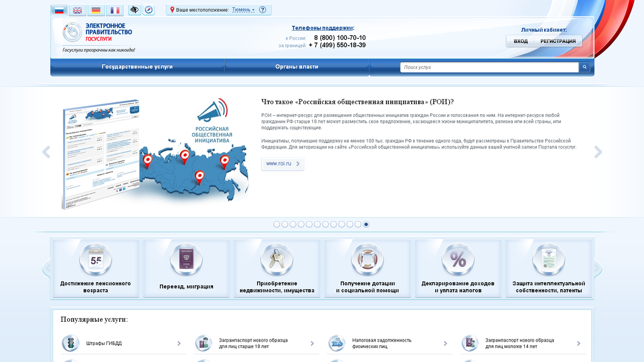Go to previous banner slide arrow
Viewport: 644px width, 362px height.
pyautogui.click(x=46, y=152)
